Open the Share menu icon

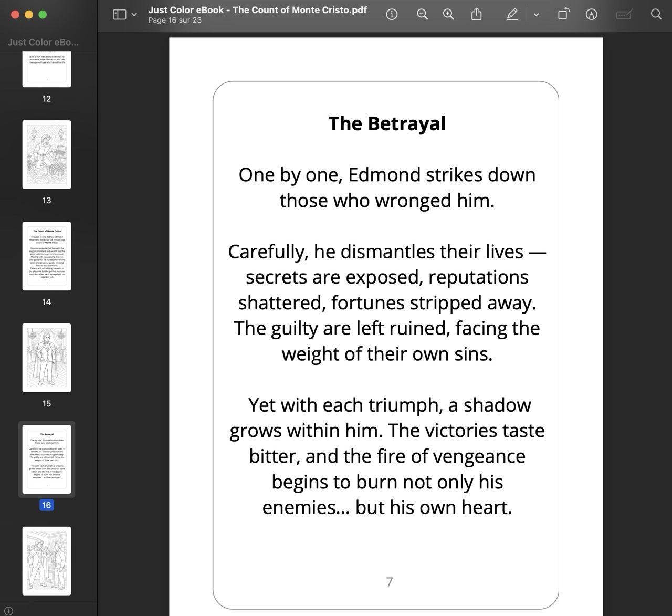[476, 15]
